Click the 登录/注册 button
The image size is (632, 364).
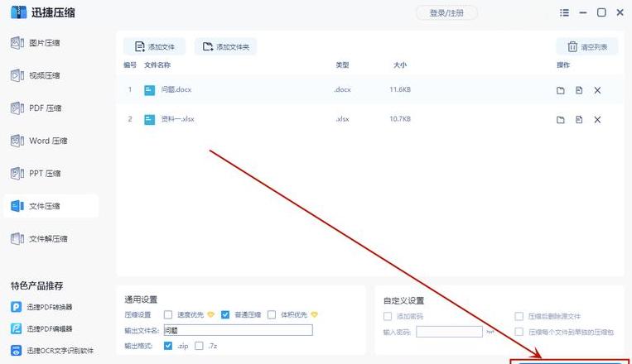click(x=446, y=13)
